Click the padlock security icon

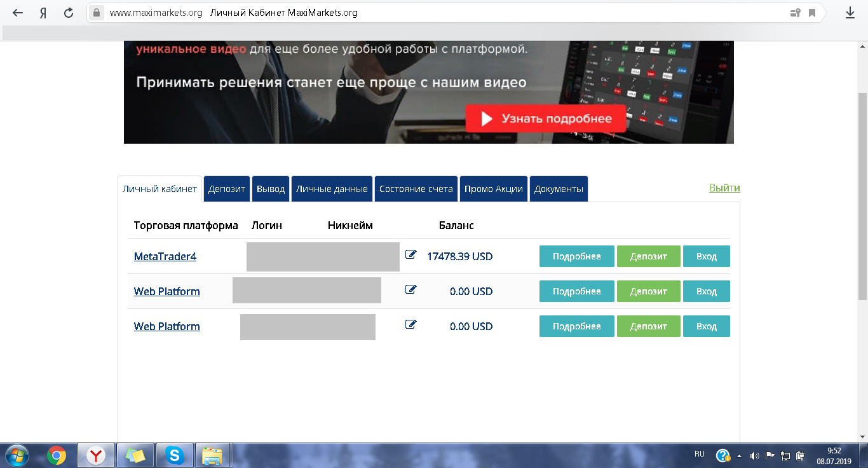pyautogui.click(x=96, y=13)
